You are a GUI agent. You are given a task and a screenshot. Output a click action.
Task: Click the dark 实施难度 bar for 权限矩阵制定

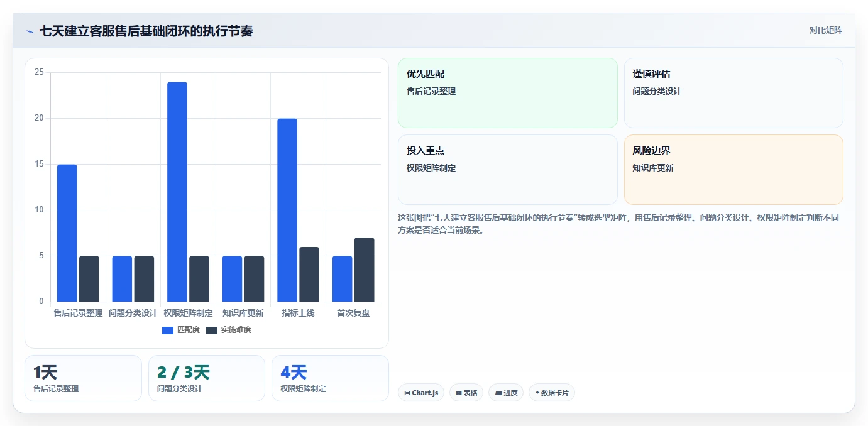point(199,279)
